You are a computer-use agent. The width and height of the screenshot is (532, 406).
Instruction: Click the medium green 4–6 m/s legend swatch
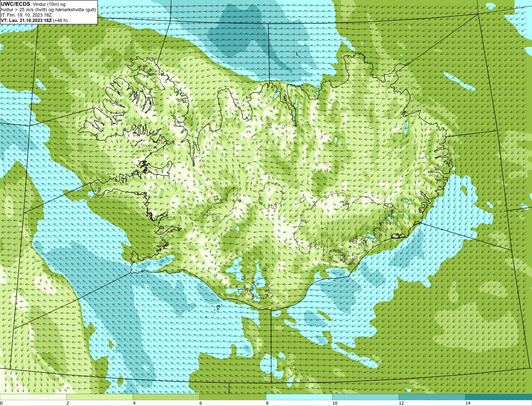tap(166, 397)
